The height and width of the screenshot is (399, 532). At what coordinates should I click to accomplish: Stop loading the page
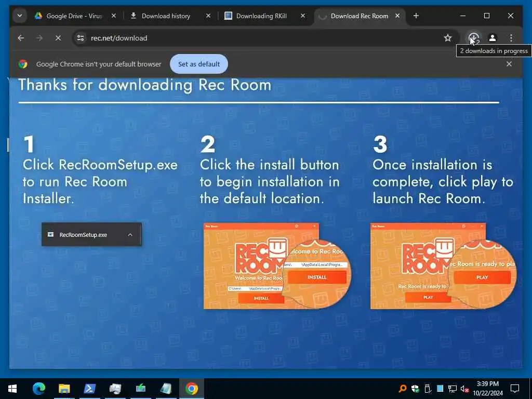coord(58,38)
